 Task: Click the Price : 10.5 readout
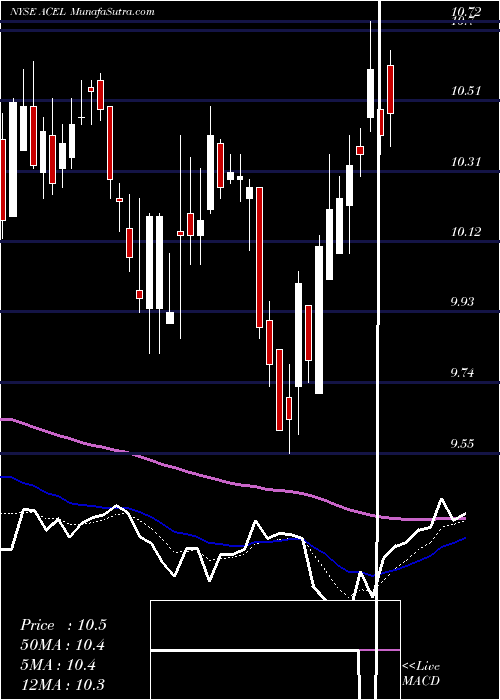point(63,625)
